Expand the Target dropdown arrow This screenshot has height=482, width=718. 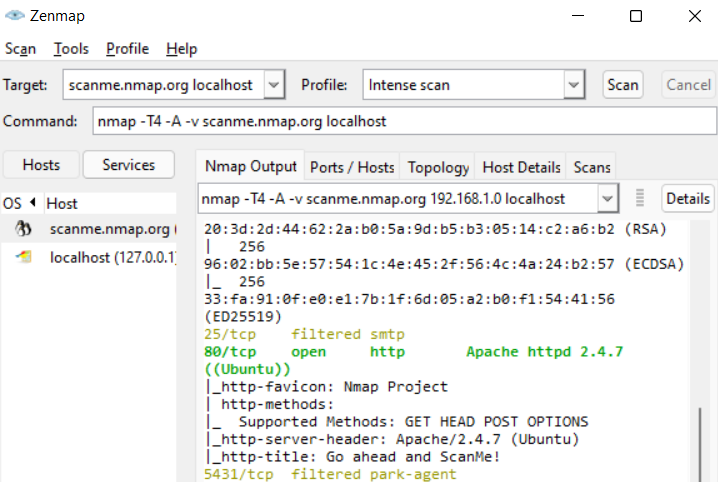274,84
